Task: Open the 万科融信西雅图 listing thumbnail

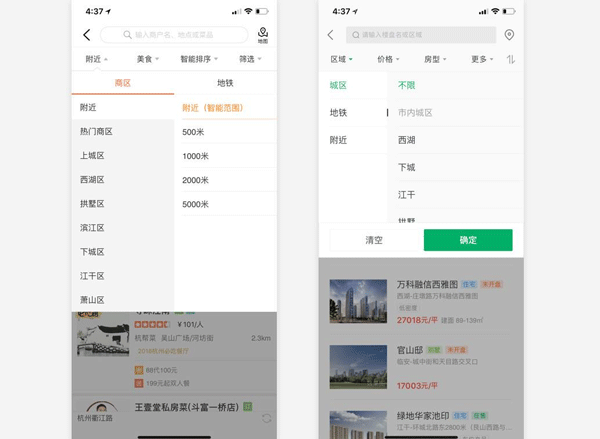Action: coord(358,301)
